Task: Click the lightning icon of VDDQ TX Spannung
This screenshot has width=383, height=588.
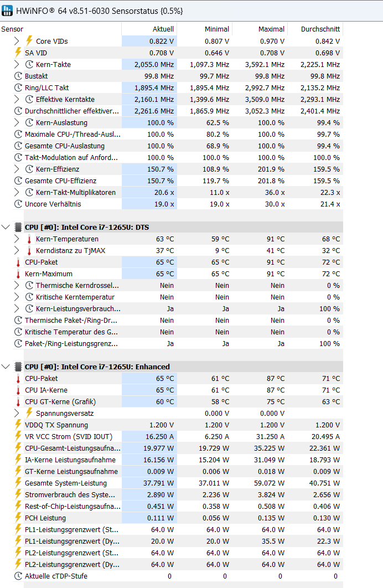Action: coord(18,425)
